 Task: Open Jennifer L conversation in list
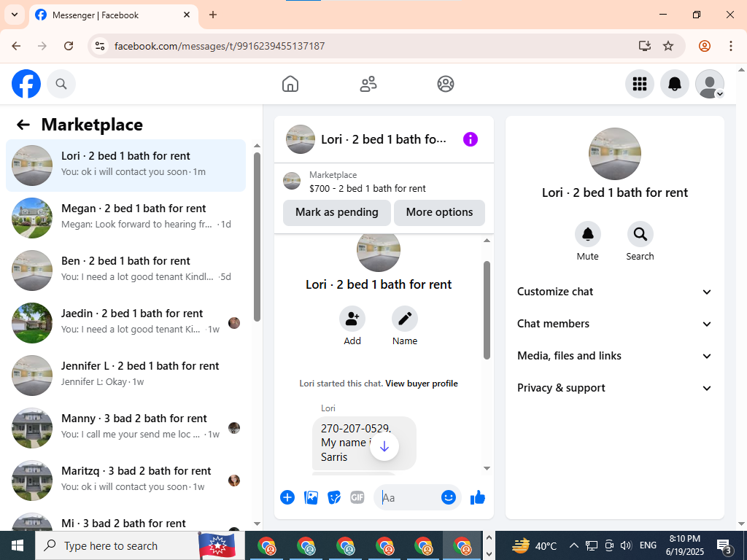point(125,376)
